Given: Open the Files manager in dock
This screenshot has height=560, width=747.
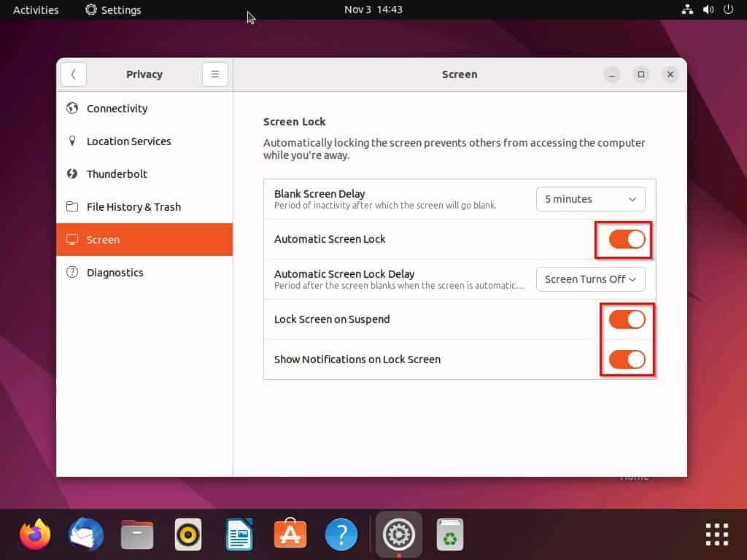Looking at the screenshot, I should click(137, 534).
